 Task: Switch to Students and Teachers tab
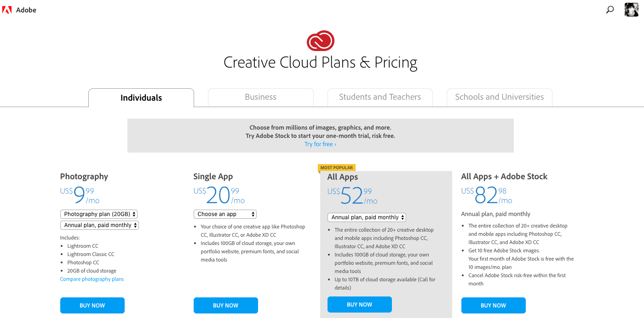[x=380, y=97]
